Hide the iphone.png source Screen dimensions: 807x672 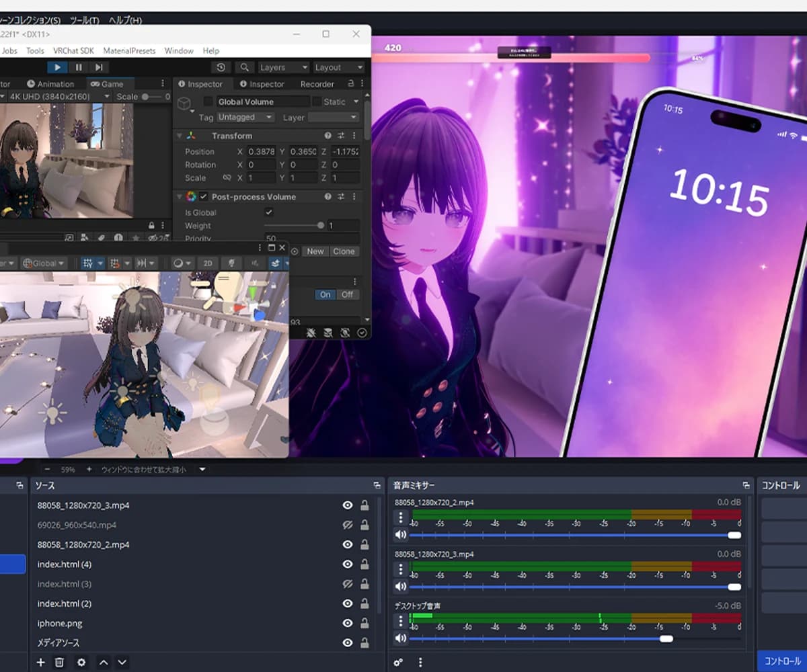point(348,624)
